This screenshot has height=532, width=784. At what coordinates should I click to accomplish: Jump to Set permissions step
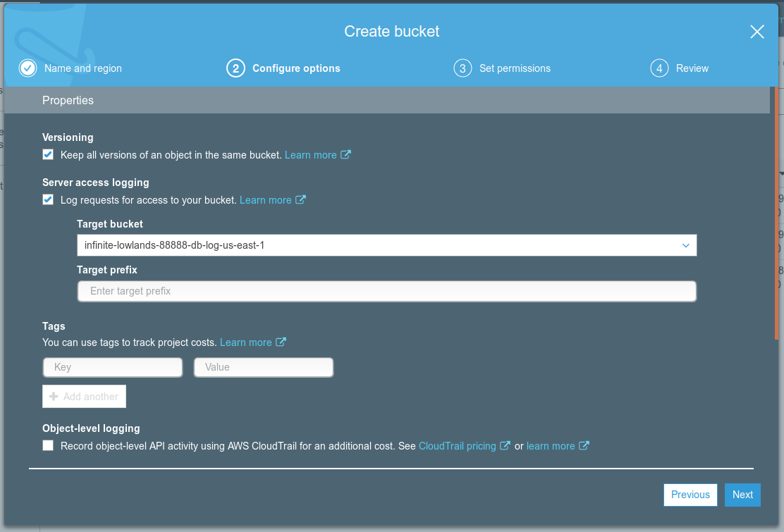[515, 68]
